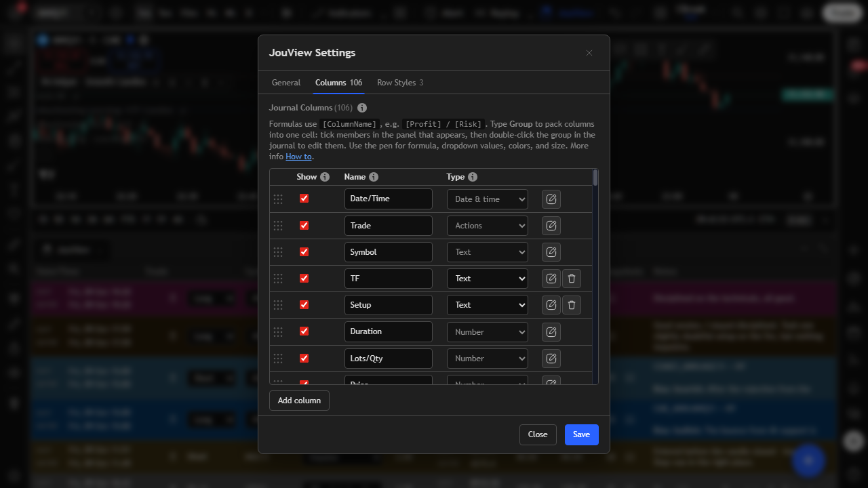Toggle Show checkbox for Trade column
This screenshot has width=868, height=488.
point(304,226)
